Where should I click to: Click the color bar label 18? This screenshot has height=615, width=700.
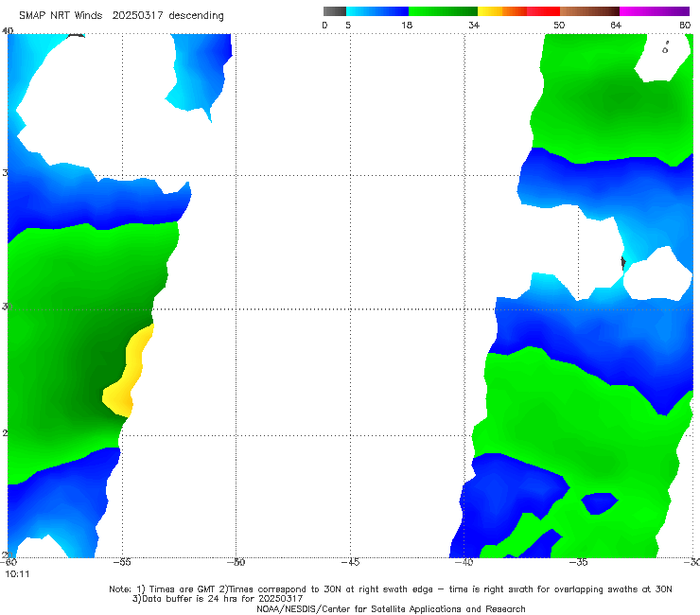[x=407, y=25]
